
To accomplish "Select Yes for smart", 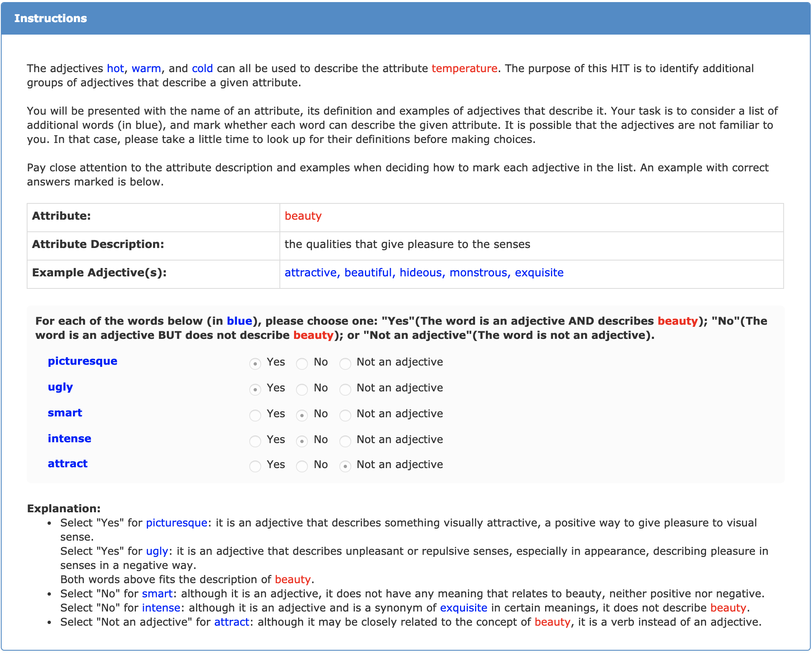I will (x=255, y=415).
